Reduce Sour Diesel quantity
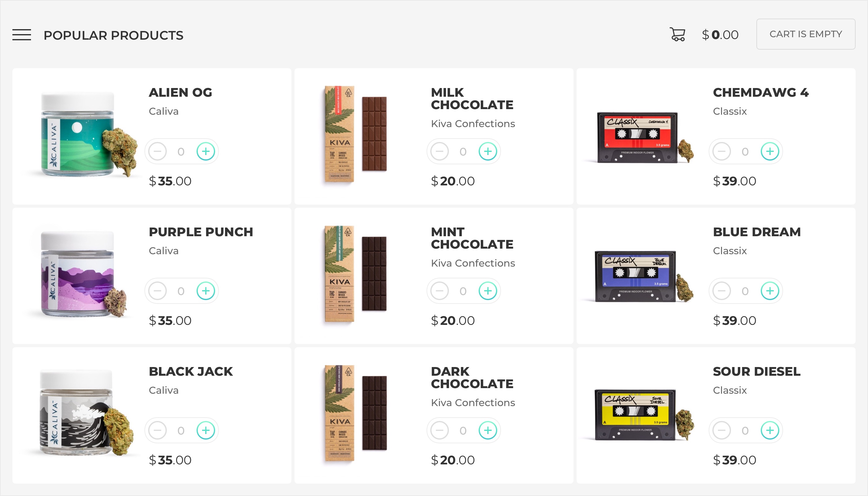868x496 pixels. point(721,430)
